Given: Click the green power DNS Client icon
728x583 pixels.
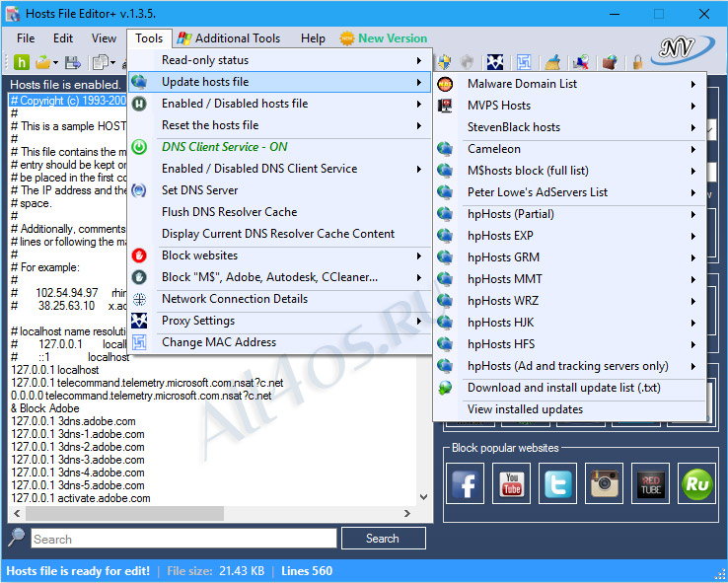Looking at the screenshot, I should tap(139, 147).
